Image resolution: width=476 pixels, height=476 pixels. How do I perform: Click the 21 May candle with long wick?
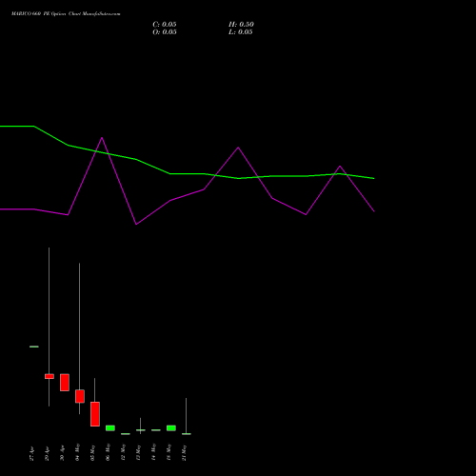[x=187, y=434]
